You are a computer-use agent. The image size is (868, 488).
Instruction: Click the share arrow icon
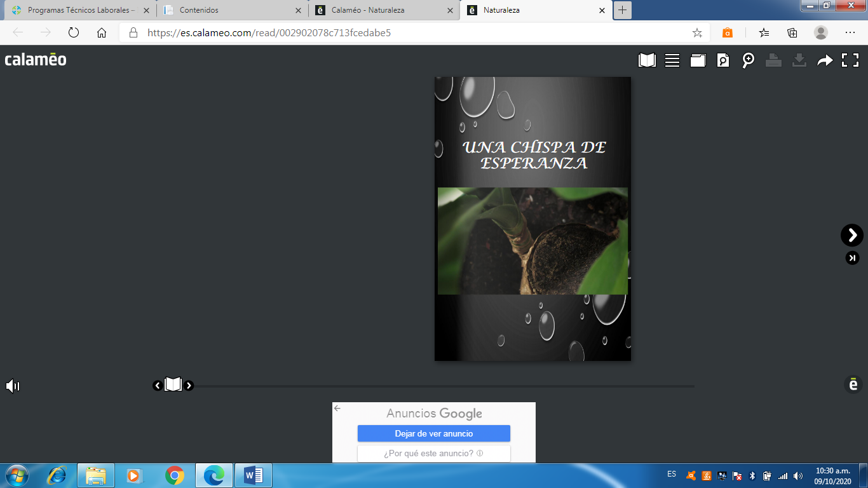click(x=825, y=60)
